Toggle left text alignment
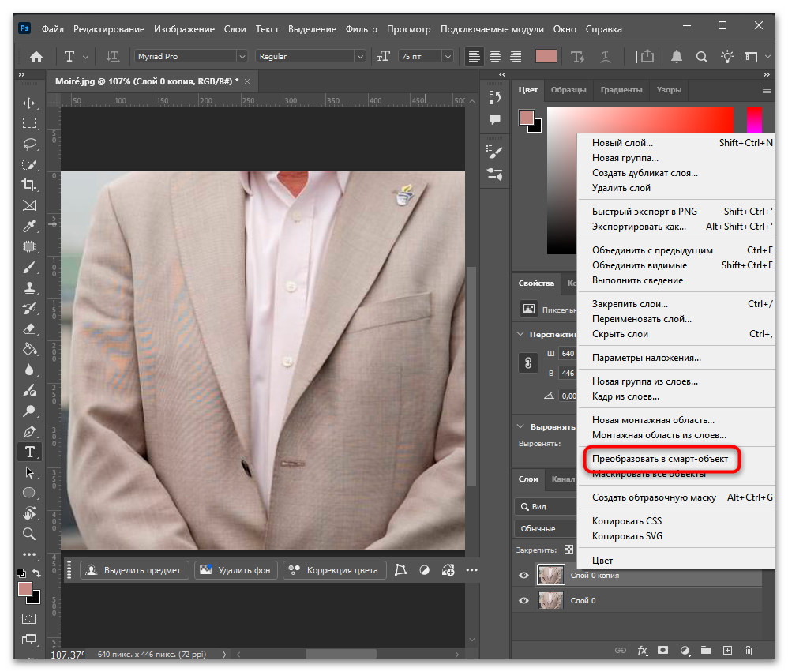Viewport: 788px width, 672px height. pyautogui.click(x=474, y=56)
